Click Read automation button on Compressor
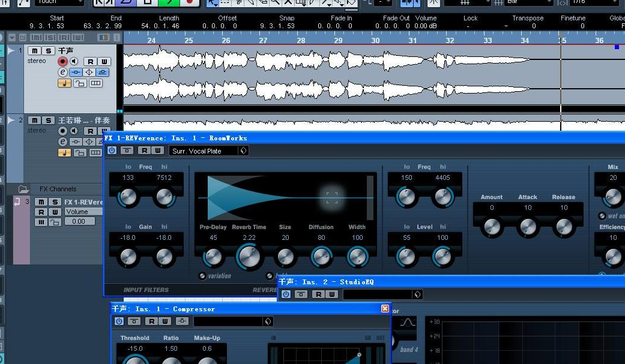This screenshot has width=625, height=364. pos(151,321)
